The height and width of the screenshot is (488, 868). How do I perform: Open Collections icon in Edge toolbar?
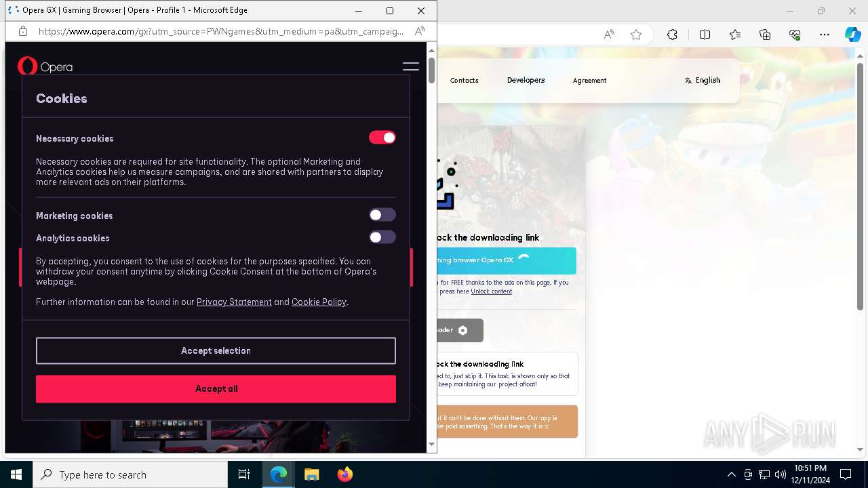pos(765,35)
